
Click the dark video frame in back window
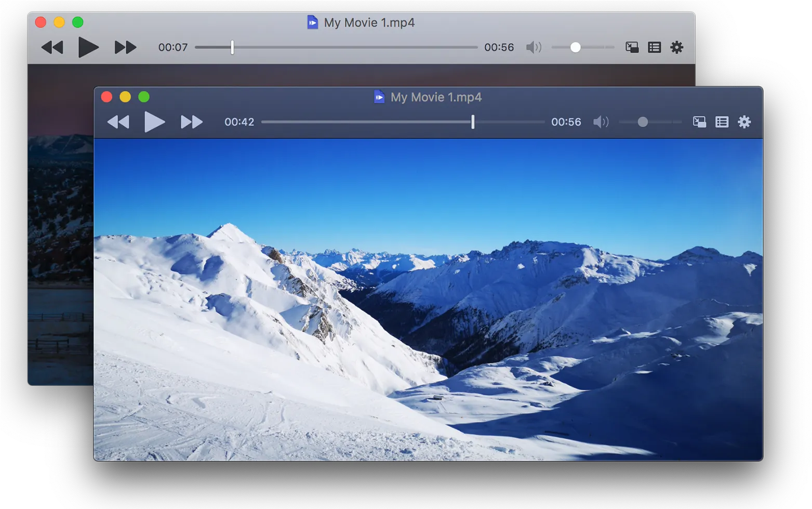pos(60,224)
